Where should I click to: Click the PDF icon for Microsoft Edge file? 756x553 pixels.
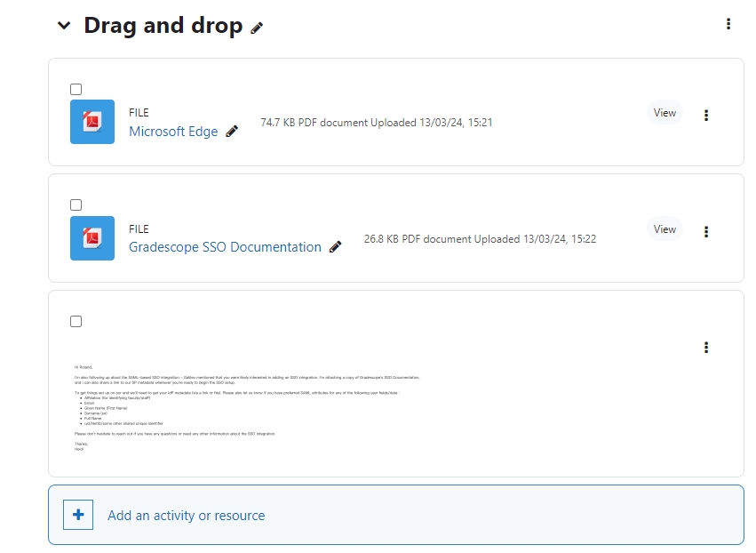coord(92,121)
